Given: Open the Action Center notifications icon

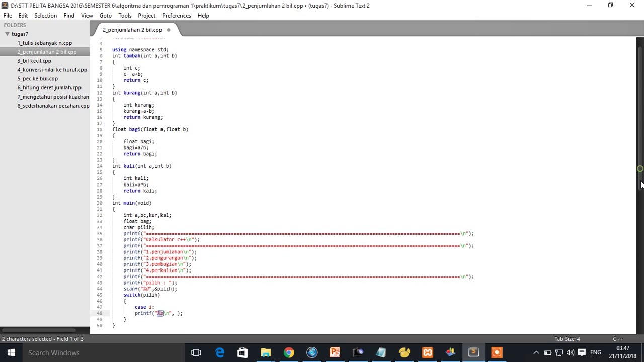Looking at the screenshot, I should 582,352.
